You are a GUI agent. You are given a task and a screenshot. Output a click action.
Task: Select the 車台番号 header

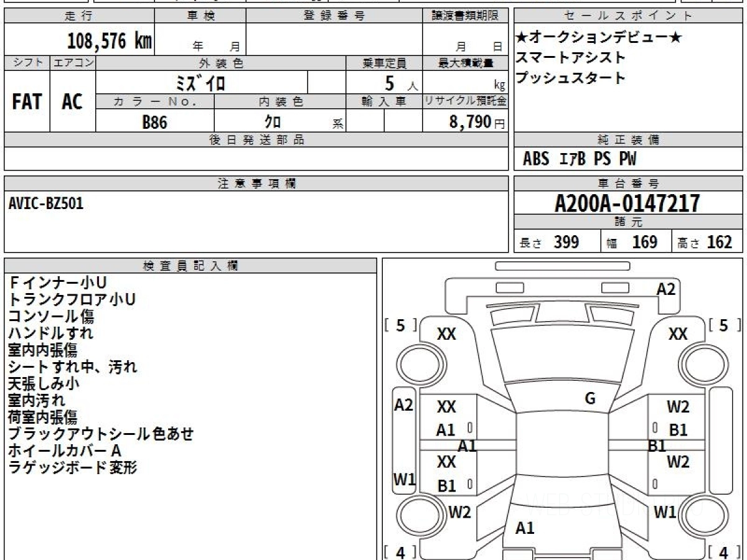(x=628, y=184)
